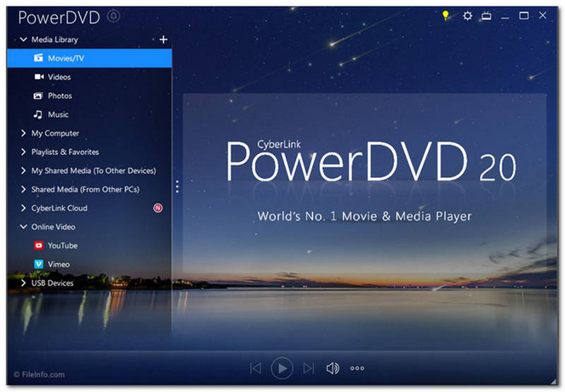This screenshot has width=565, height=392.
Task: Select the Media Library header text
Action: tap(55, 40)
